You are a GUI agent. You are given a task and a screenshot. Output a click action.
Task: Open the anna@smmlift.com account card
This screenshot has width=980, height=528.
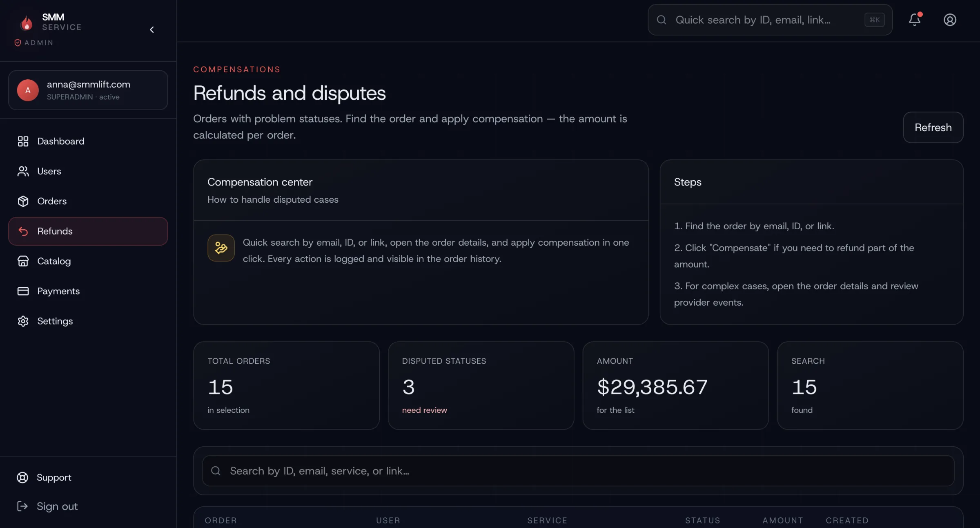point(88,90)
